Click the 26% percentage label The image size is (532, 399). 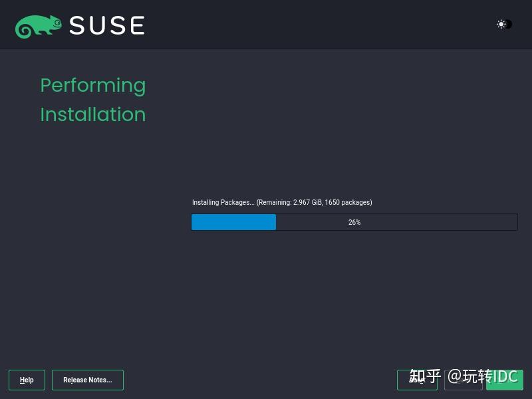pos(354,222)
